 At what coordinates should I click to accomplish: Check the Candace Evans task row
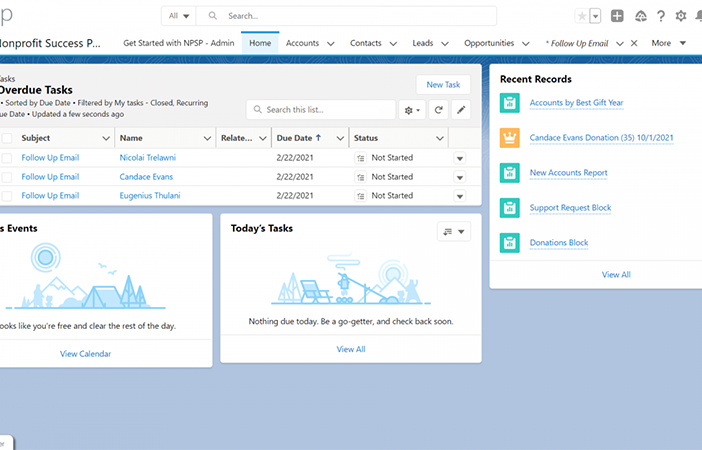[7, 177]
